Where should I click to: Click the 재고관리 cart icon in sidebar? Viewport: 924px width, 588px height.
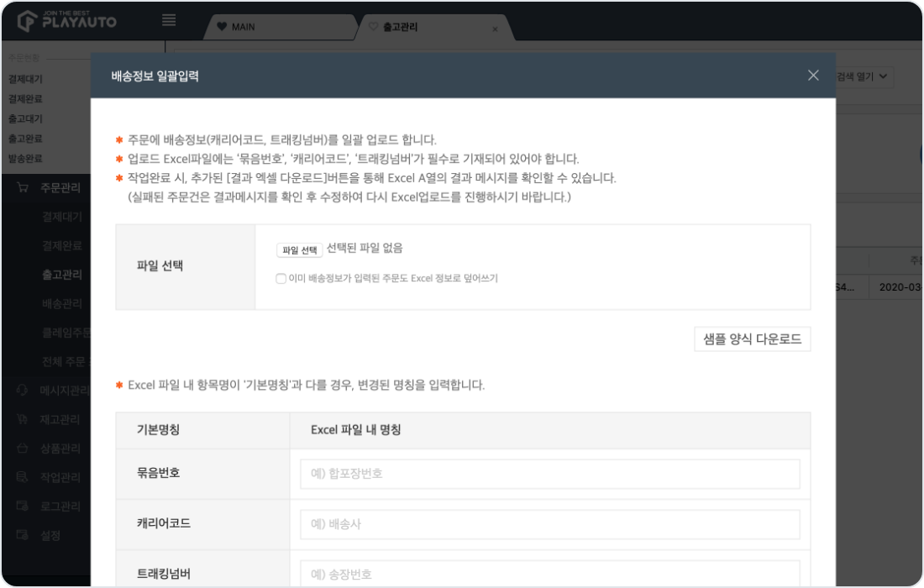23,419
